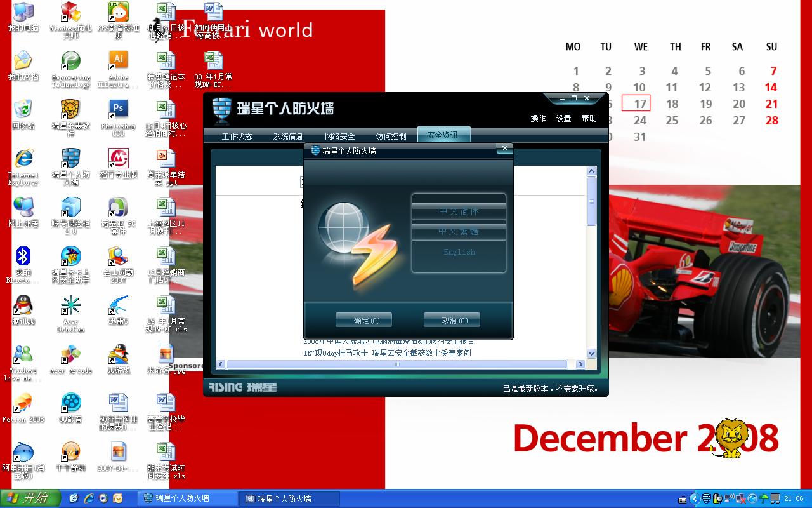The width and height of the screenshot is (812, 508).
Task: Select the 我的文档 desktop icon
Action: 23,65
